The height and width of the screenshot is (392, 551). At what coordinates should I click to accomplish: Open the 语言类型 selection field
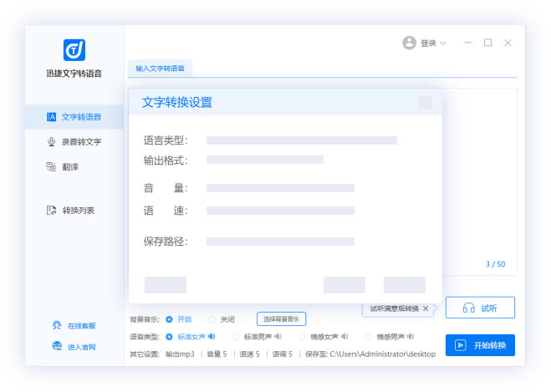point(301,140)
